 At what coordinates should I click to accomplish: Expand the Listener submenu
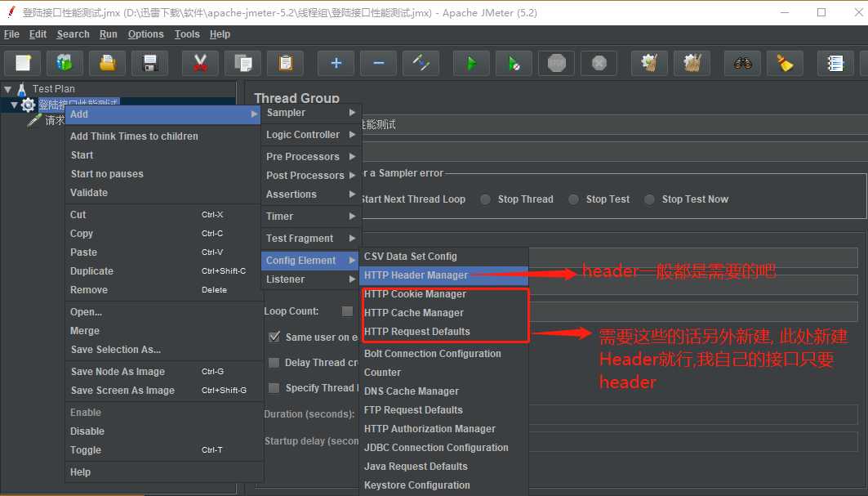pos(310,279)
